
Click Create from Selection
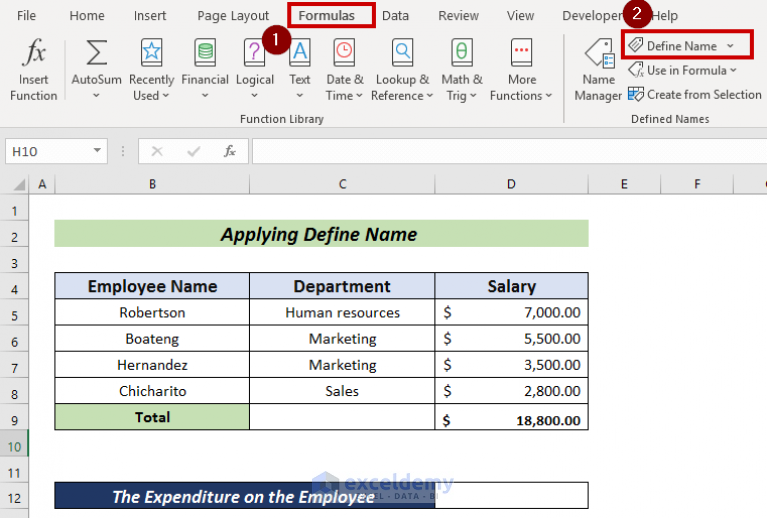(695, 94)
